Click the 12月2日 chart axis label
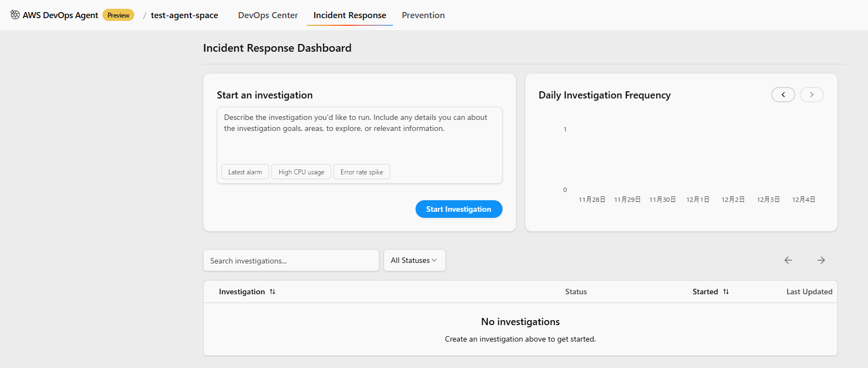 click(733, 199)
